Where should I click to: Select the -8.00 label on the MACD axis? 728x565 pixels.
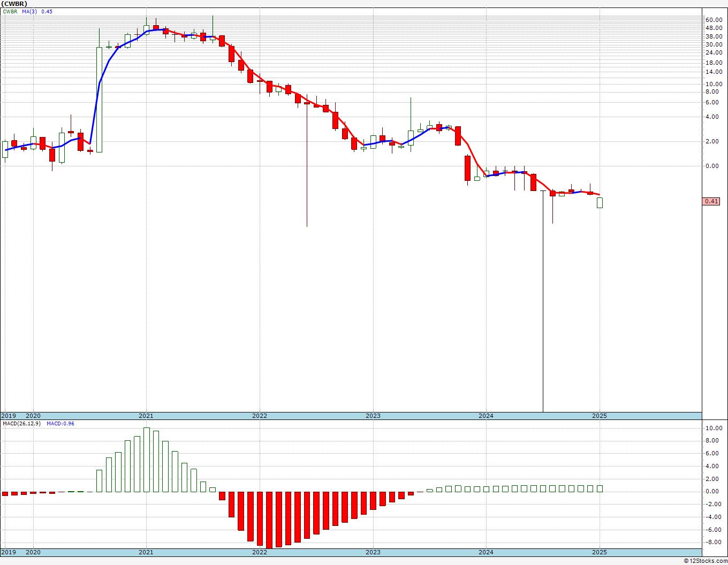click(x=715, y=543)
